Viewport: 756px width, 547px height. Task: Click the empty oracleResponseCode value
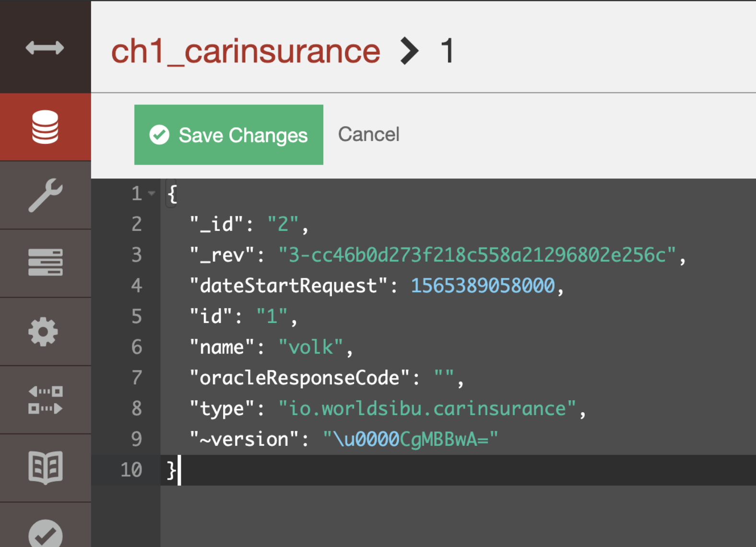[444, 378]
